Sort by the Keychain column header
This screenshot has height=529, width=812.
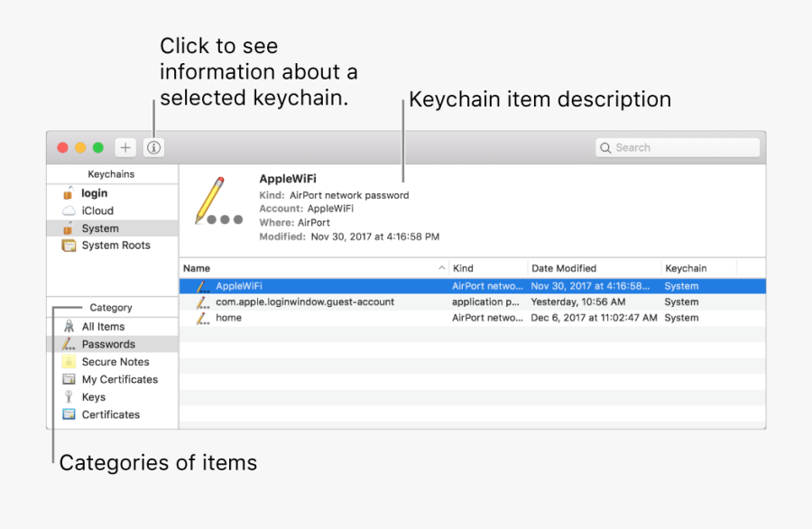pyautogui.click(x=699, y=268)
